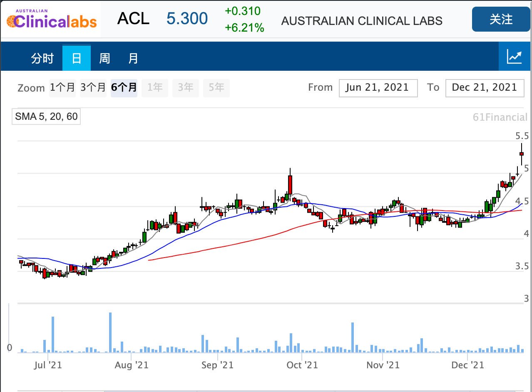
Task: Click the ACL ticker symbol text
Action: click(x=133, y=19)
